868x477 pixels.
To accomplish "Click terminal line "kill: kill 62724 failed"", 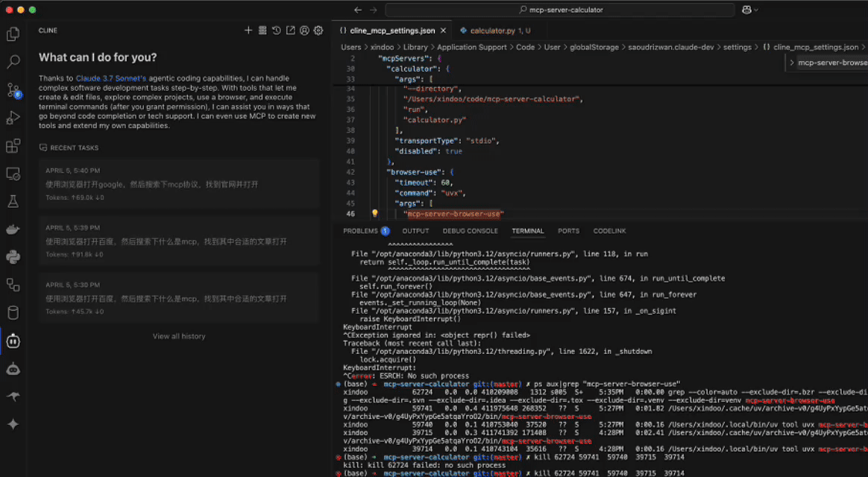I will [x=424, y=465].
